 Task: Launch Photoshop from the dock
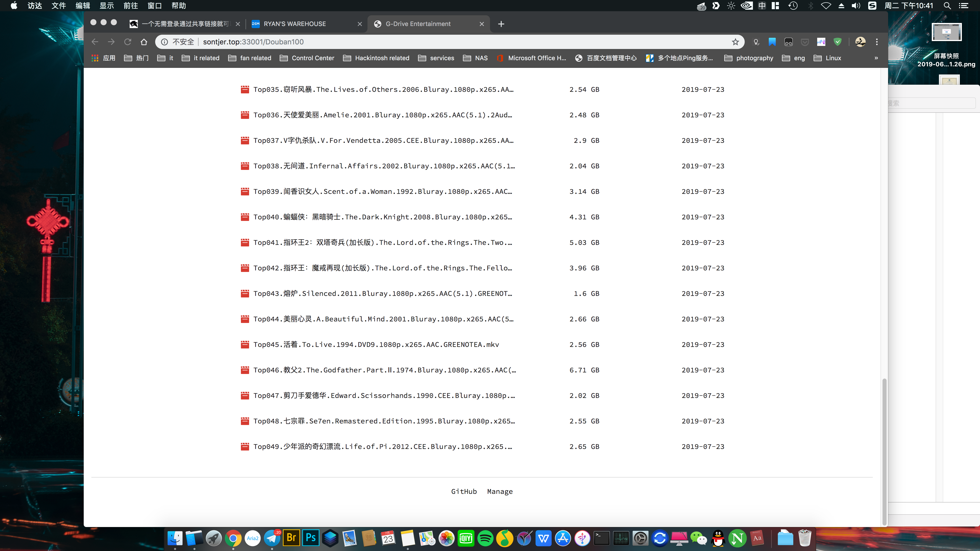(x=311, y=538)
